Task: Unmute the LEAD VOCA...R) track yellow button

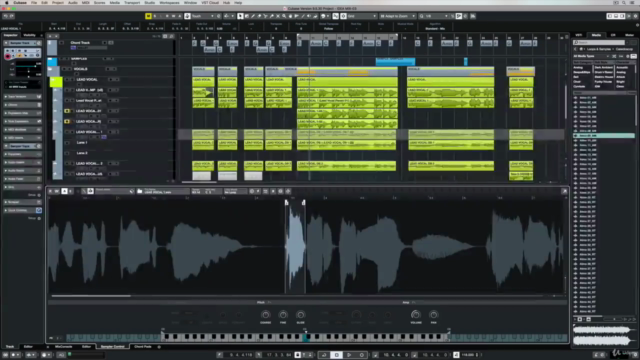Action: pyautogui.click(x=67, y=121)
